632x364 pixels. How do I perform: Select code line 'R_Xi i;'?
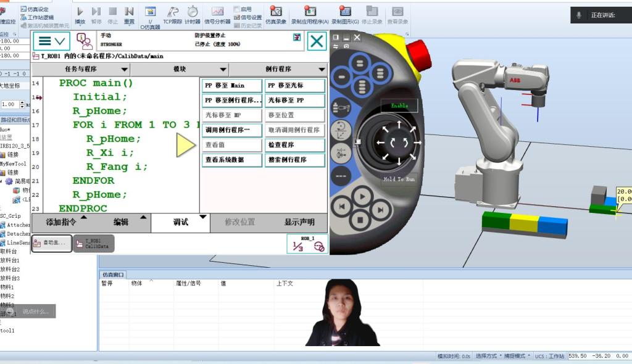(110, 153)
